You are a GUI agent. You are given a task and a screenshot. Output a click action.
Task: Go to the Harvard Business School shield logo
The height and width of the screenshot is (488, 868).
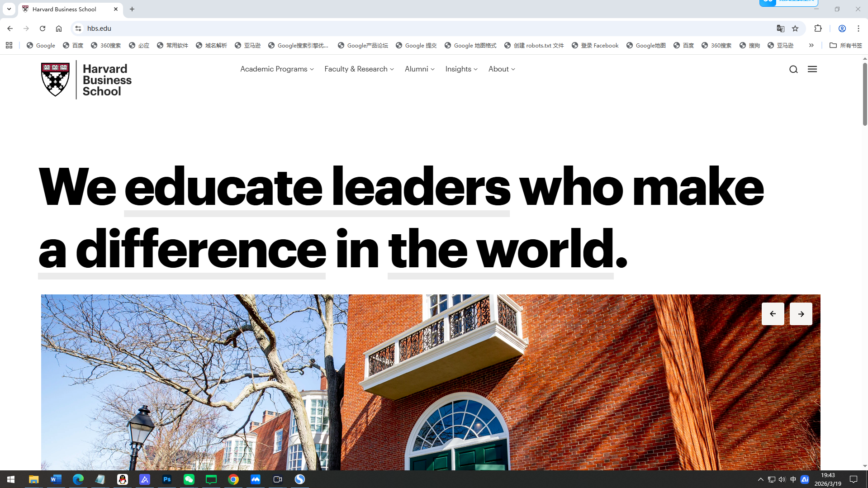pyautogui.click(x=55, y=80)
